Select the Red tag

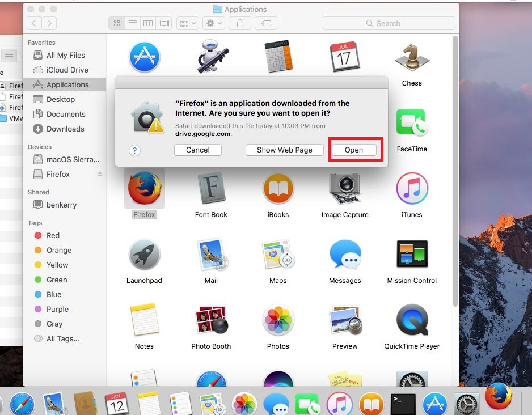(x=65, y=235)
